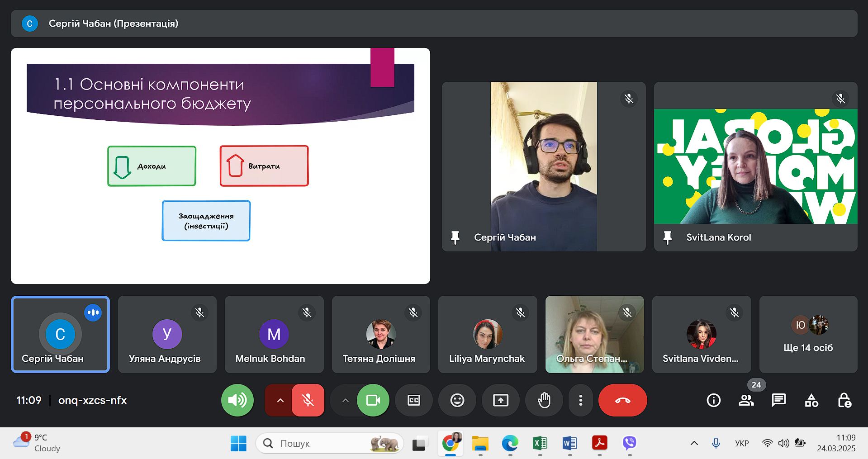The width and height of the screenshot is (868, 459).
Task: Unmute the microphone with red button
Action: (308, 400)
